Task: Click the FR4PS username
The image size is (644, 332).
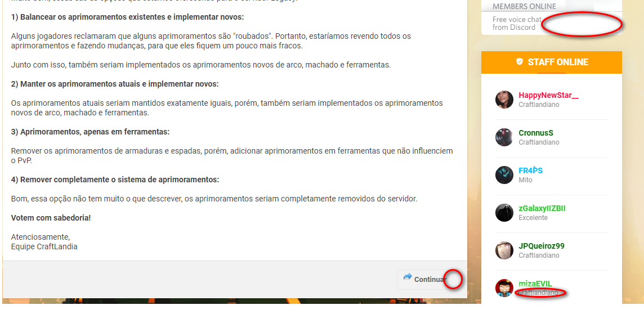Action: pyautogui.click(x=530, y=171)
